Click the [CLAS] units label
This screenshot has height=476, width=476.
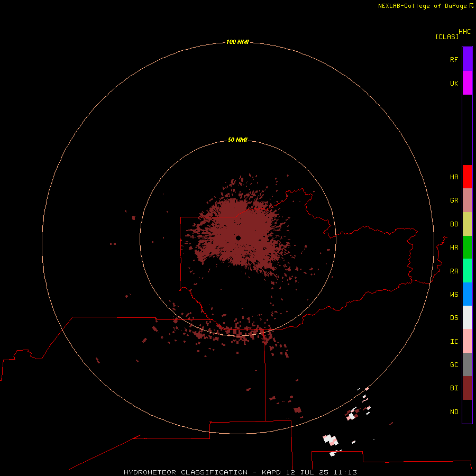(447, 36)
